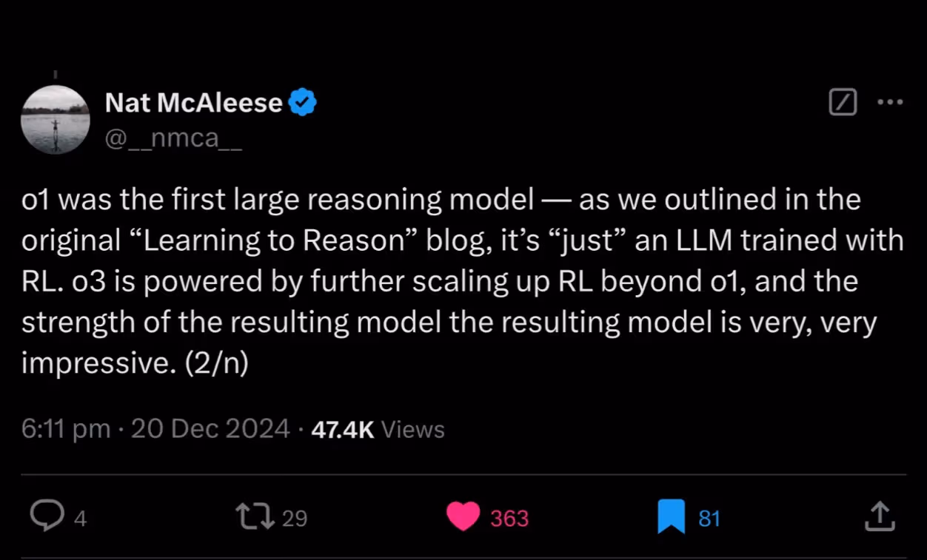Viewport: 927px width, 560px height.
Task: Click the 363 likes count
Action: coord(509,519)
